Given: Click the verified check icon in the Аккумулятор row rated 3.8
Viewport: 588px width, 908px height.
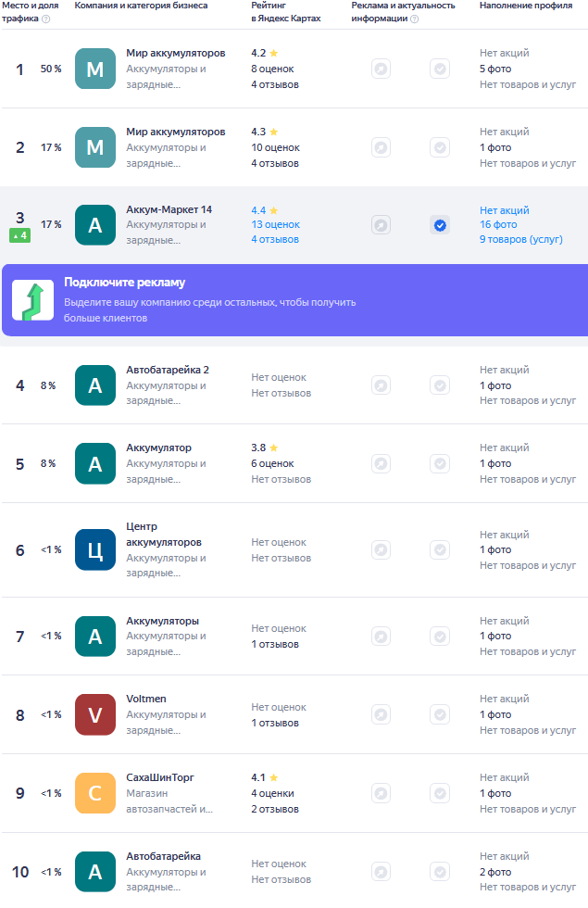Looking at the screenshot, I should point(440,463).
